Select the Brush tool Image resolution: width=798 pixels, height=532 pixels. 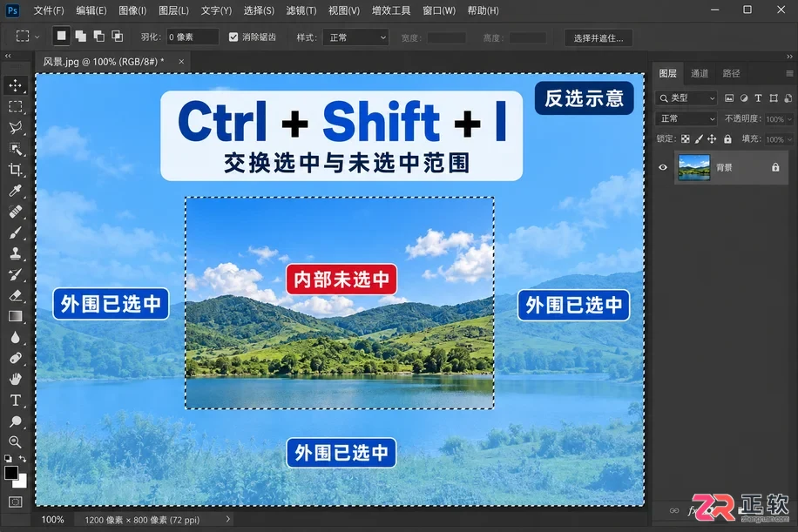16,232
